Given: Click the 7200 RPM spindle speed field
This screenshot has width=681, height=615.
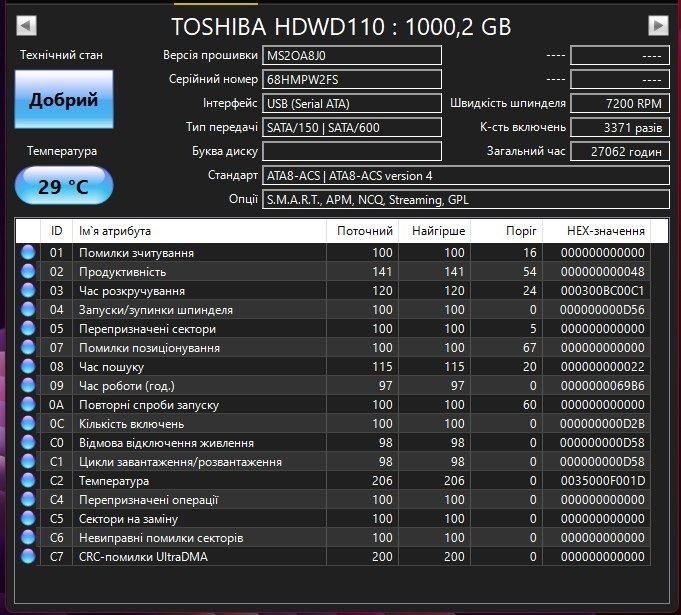Looking at the screenshot, I should [x=620, y=103].
